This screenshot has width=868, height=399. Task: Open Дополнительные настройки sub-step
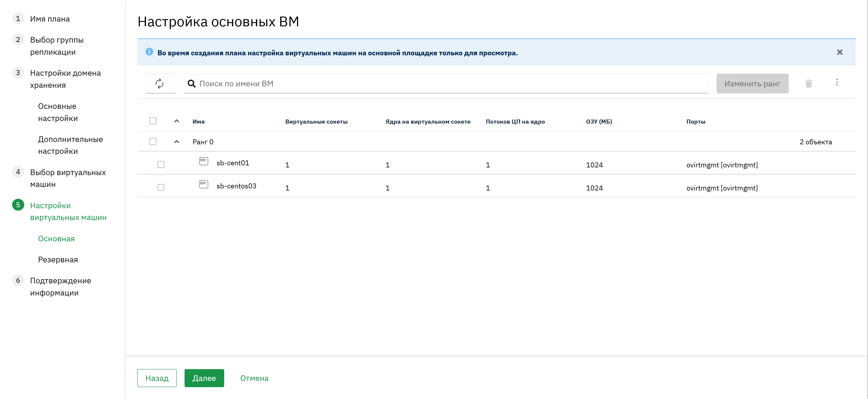click(x=70, y=145)
